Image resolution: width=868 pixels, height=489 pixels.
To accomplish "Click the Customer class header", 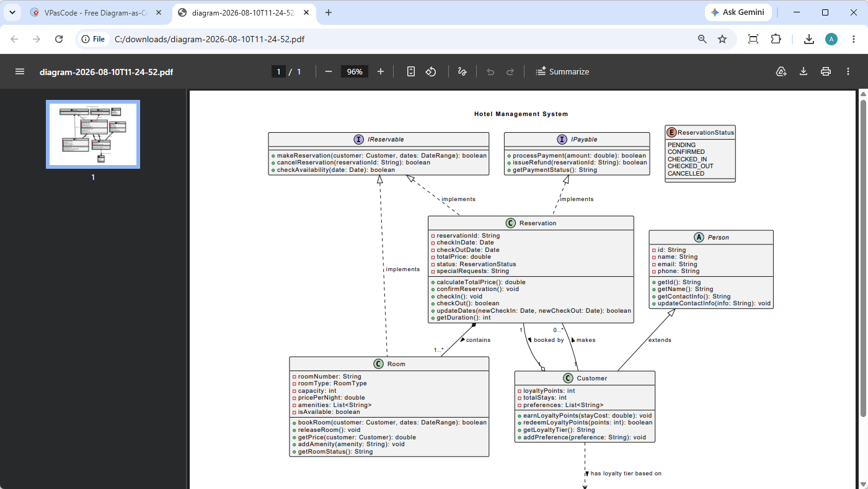I will tap(585, 378).
